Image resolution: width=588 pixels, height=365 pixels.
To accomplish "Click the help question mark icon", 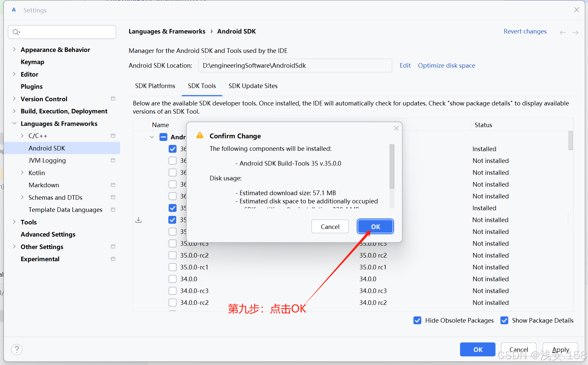I will (17, 350).
